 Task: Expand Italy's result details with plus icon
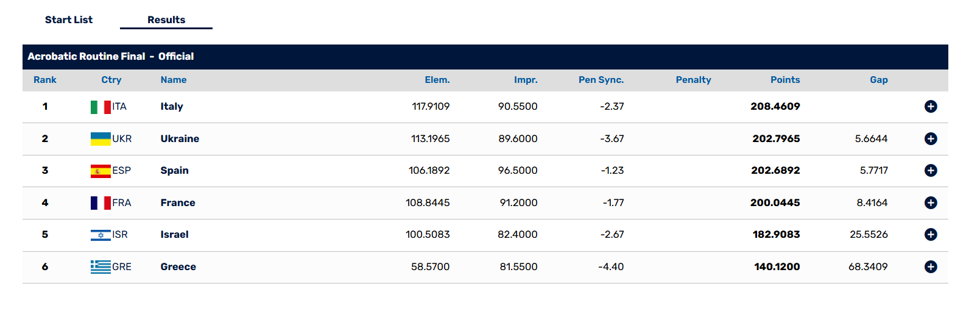tap(931, 107)
